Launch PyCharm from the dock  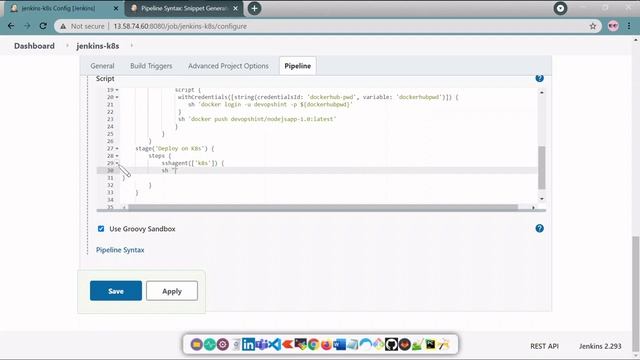tap(430, 344)
